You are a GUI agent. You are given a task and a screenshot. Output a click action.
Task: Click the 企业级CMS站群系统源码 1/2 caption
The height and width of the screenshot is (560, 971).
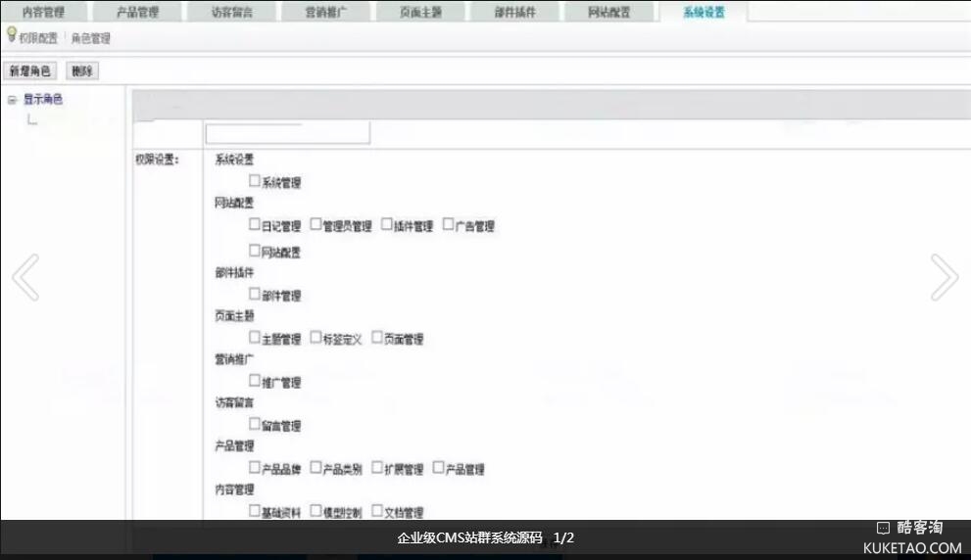(x=486, y=537)
